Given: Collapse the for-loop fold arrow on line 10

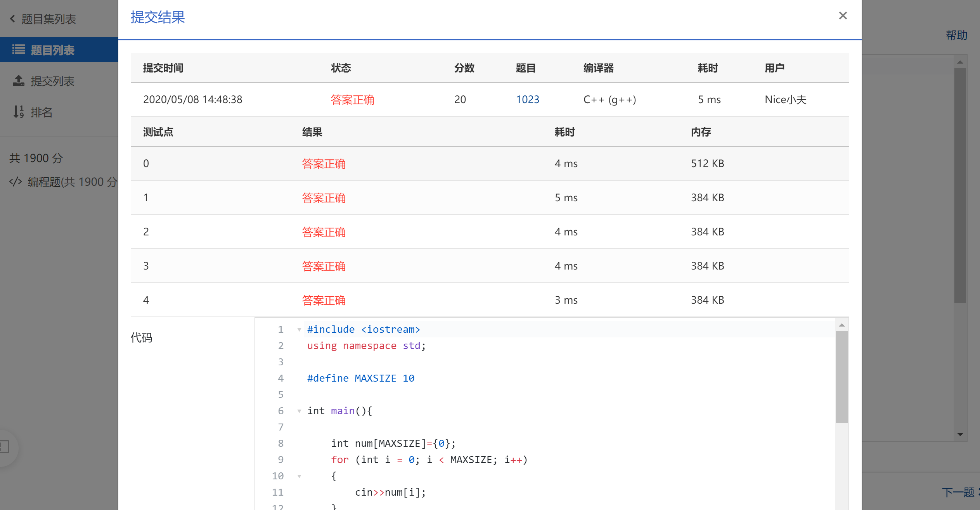Looking at the screenshot, I should pos(299,476).
